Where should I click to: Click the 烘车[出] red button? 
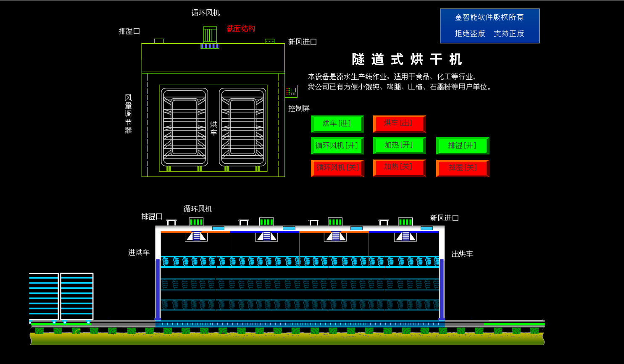pyautogui.click(x=399, y=124)
